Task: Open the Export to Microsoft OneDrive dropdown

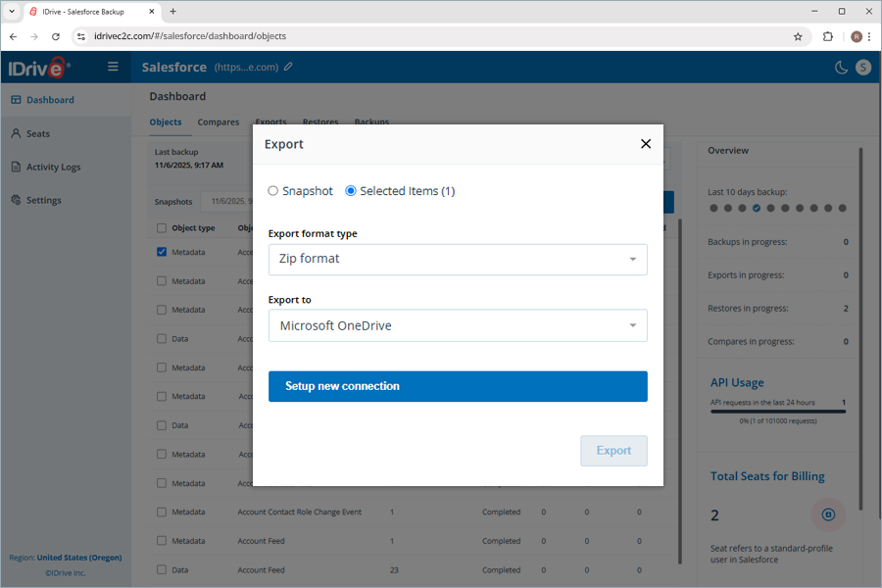Action: pyautogui.click(x=458, y=325)
